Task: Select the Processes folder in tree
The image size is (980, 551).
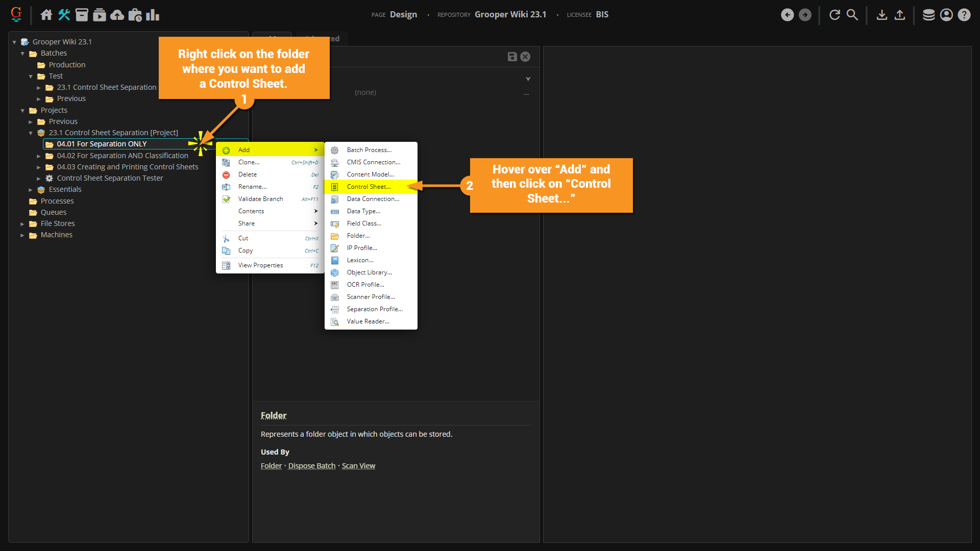Action: coord(57,201)
